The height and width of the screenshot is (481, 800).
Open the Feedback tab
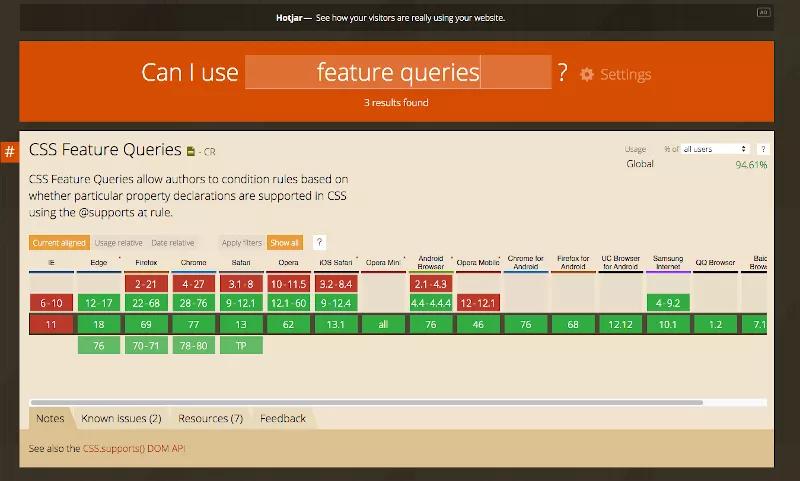pos(283,418)
